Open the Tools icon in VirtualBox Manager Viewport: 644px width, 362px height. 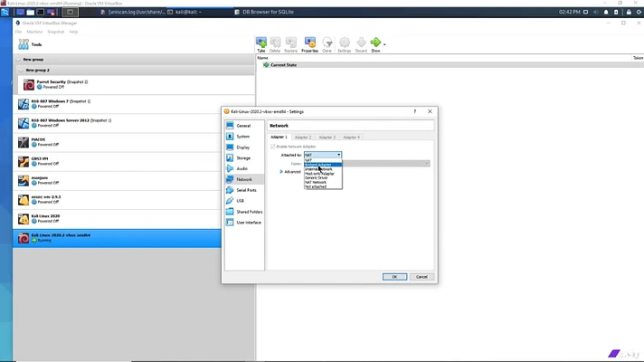point(24,44)
